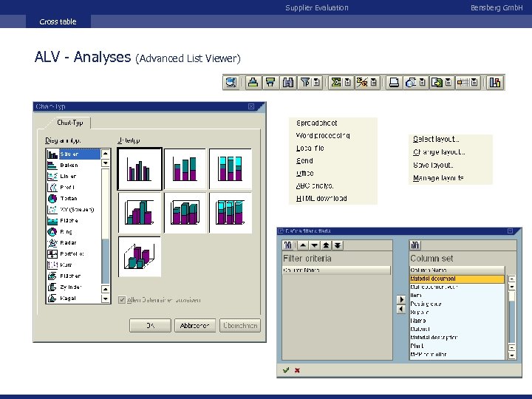Cancel filter dialog with red X icon
532x399 pixels.
click(x=297, y=370)
